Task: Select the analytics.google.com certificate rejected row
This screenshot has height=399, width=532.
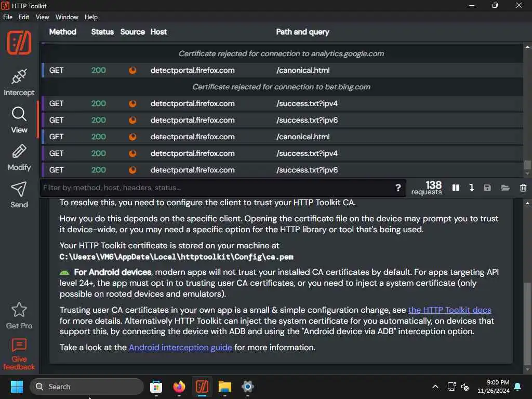Action: 282,54
